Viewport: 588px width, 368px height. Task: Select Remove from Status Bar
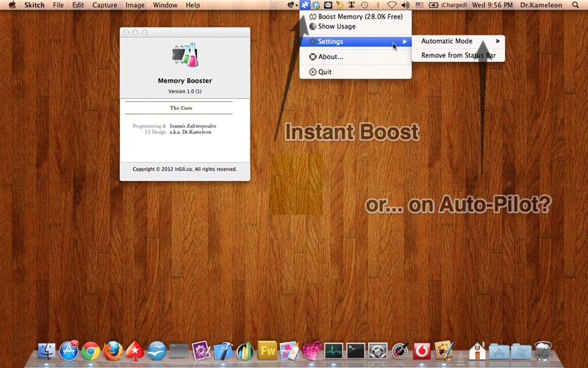458,55
